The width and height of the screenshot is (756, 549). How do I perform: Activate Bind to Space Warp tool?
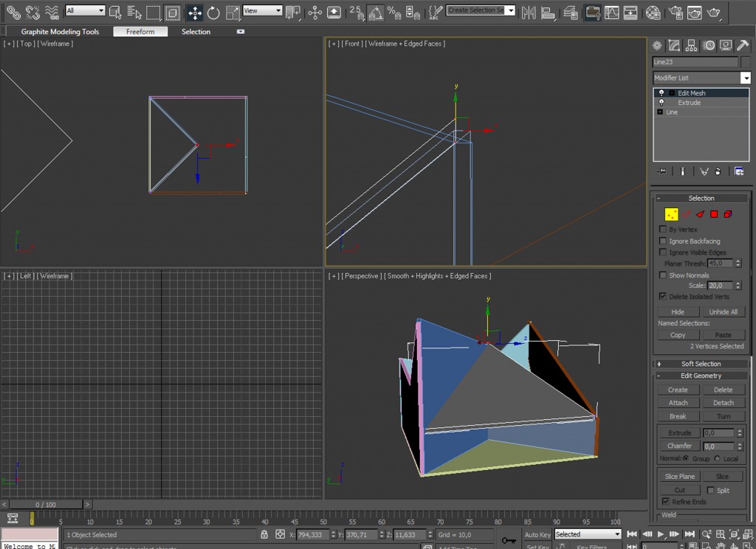[x=52, y=13]
